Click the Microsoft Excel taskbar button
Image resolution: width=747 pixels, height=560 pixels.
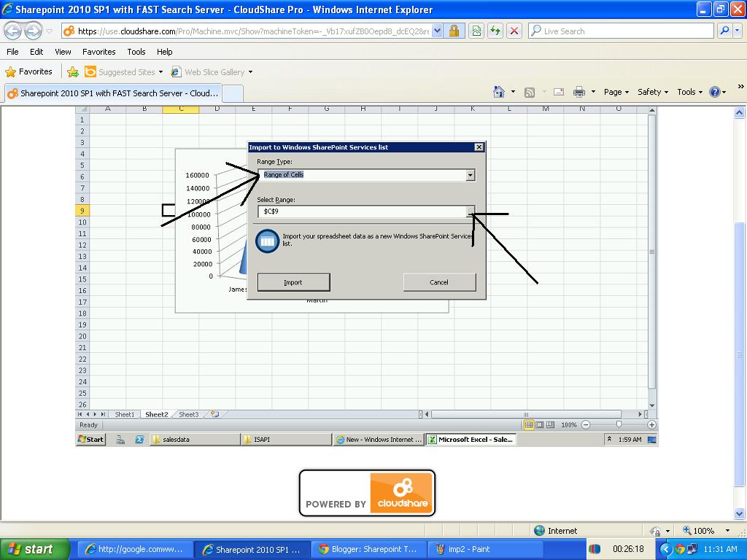pos(471,439)
